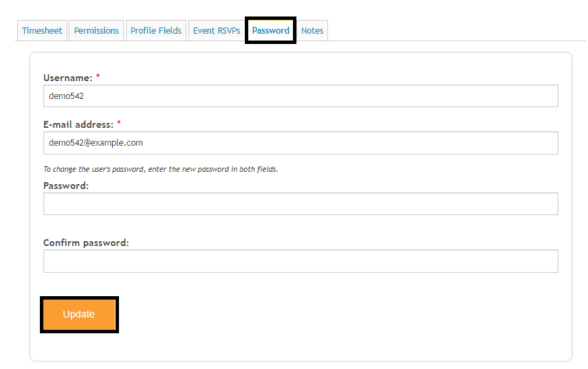
Task: Click the empty Password input field
Action: click(x=301, y=204)
